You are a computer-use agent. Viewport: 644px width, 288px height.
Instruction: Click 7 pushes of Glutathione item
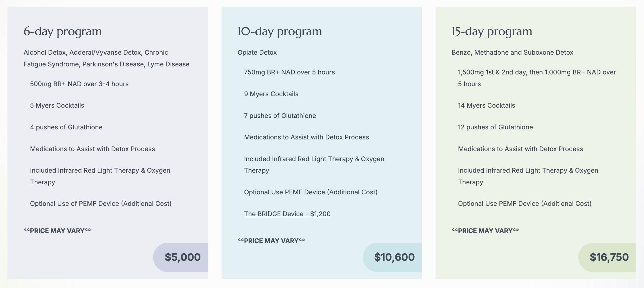[x=280, y=116]
